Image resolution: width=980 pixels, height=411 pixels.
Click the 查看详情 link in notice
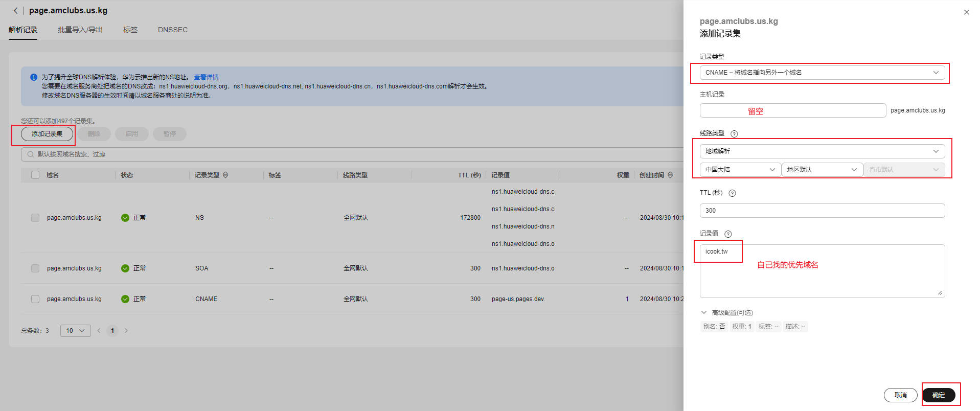tap(206, 77)
